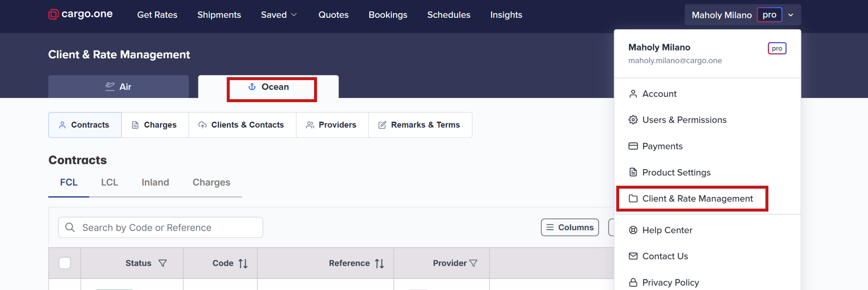Screen dimensions: 868x290
Task: Click the Privacy Policy lock icon
Action: tap(633, 282)
